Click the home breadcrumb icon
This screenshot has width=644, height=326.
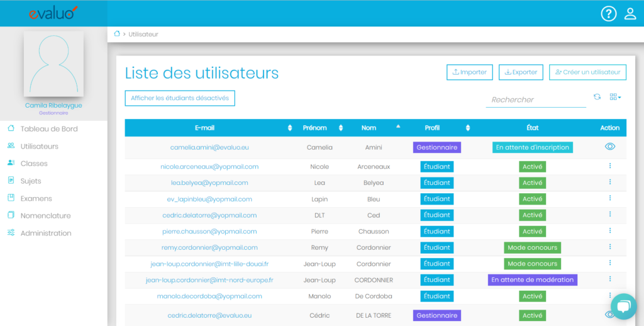click(x=116, y=33)
